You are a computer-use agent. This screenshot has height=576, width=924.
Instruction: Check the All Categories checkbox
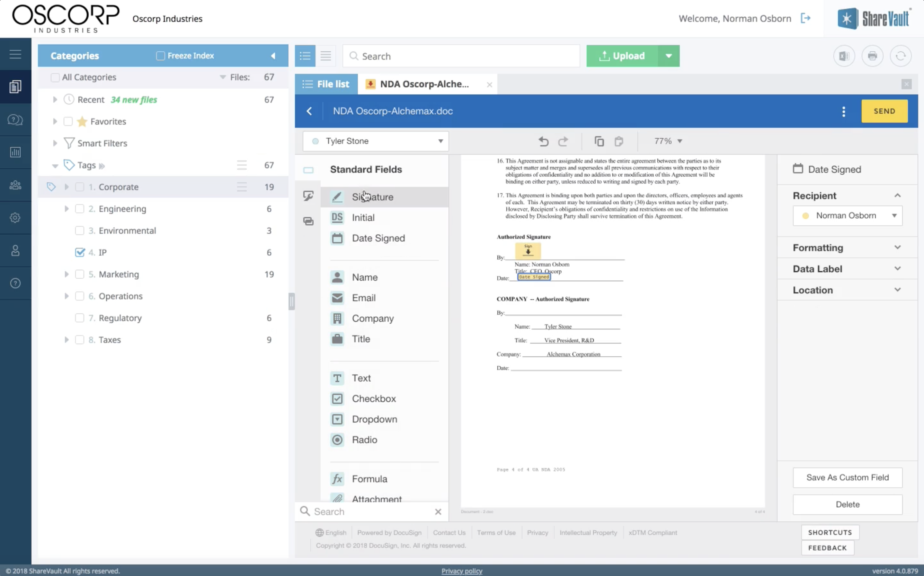55,77
